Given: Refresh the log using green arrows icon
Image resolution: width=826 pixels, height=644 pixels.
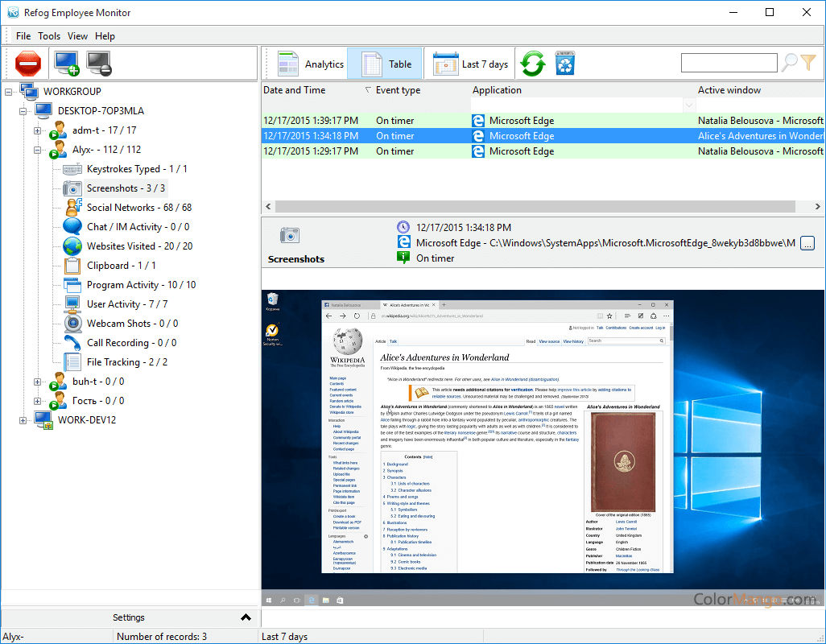Looking at the screenshot, I should pos(533,62).
